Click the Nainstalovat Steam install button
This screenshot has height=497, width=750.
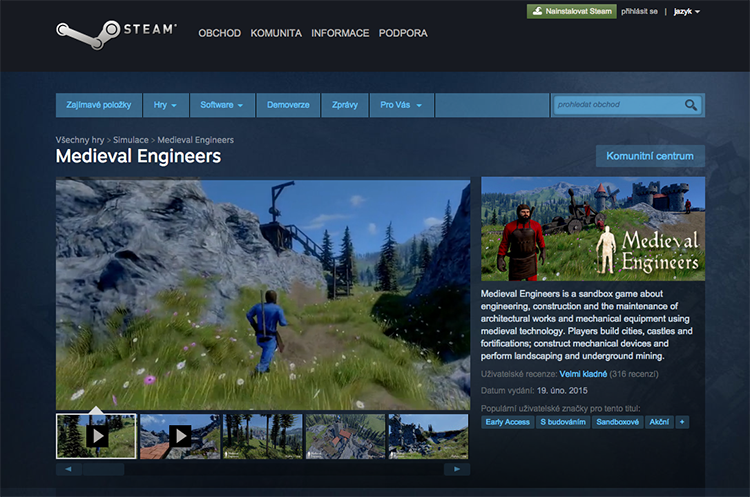[x=571, y=11]
